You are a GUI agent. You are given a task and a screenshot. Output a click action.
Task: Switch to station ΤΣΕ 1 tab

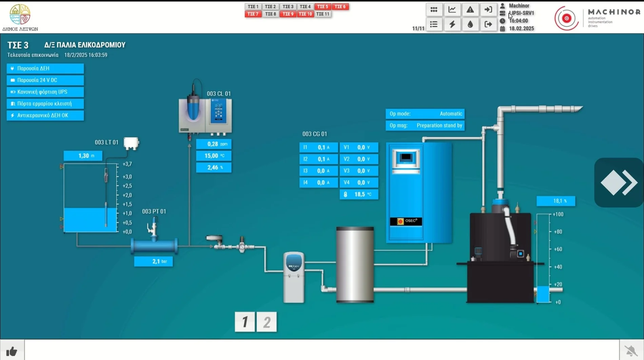[x=253, y=6]
